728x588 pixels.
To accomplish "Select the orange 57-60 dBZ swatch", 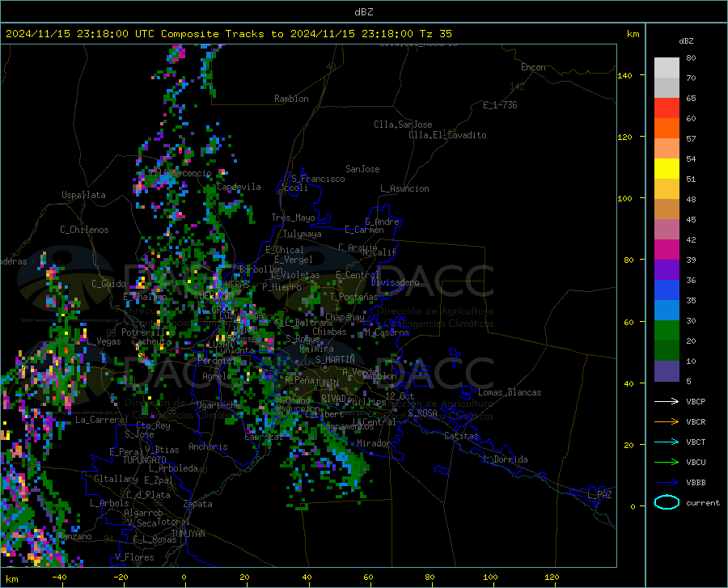I will [667, 129].
